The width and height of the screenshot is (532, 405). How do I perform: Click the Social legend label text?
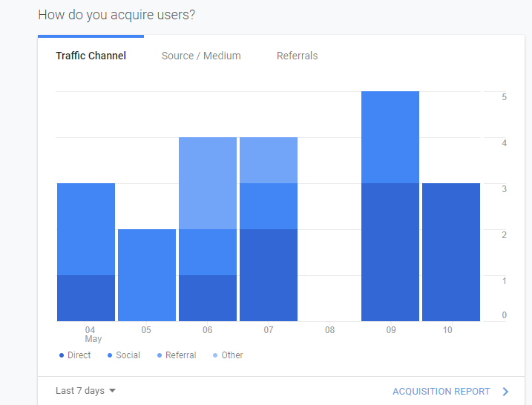coord(128,355)
